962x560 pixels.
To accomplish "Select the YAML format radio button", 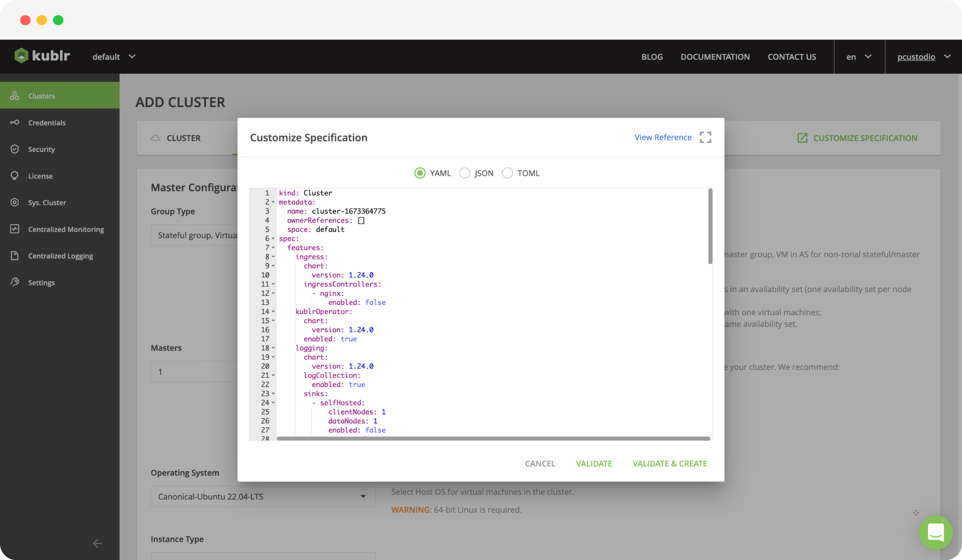I will [x=420, y=173].
